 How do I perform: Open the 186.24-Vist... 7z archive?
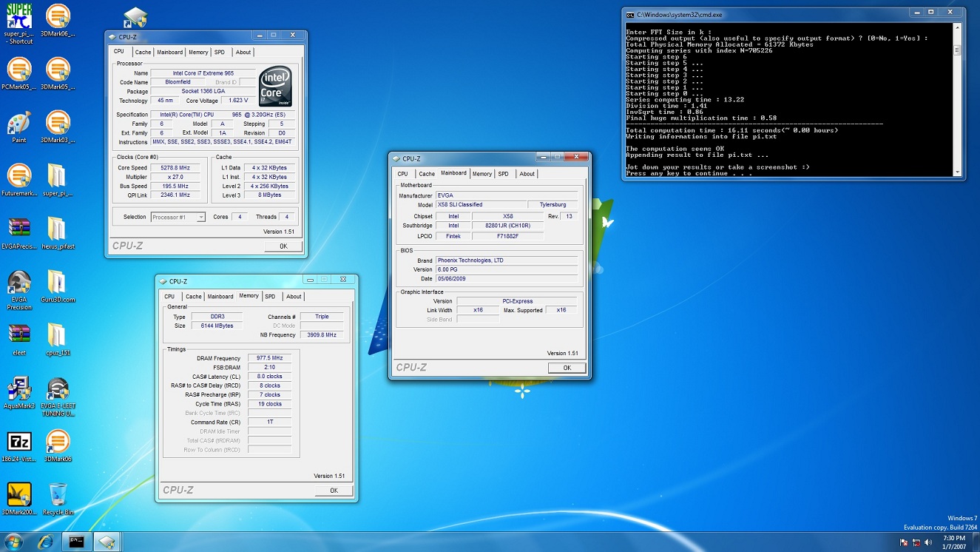click(x=19, y=447)
